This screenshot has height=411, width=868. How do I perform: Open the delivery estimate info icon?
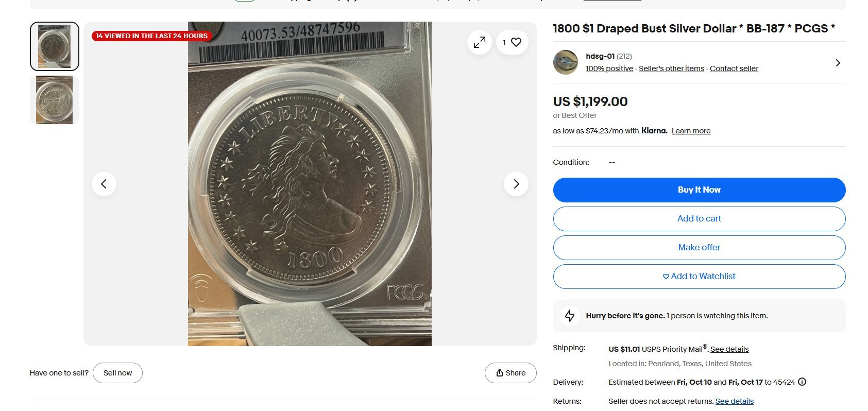[x=802, y=382]
